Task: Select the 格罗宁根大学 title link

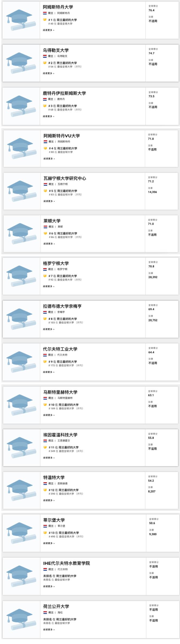Action: 56,263
